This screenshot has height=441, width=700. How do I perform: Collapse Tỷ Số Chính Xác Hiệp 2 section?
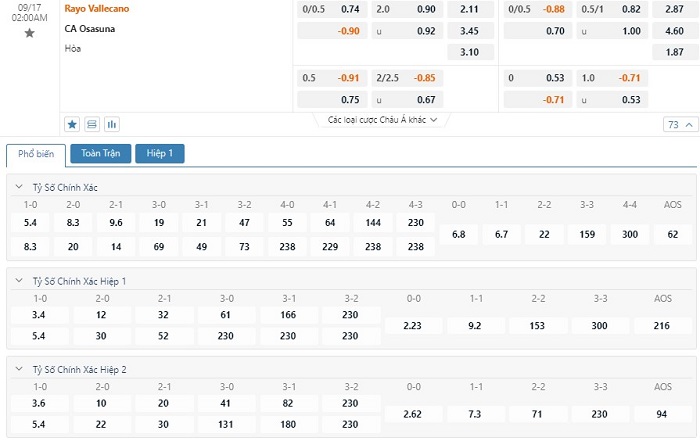click(x=19, y=369)
